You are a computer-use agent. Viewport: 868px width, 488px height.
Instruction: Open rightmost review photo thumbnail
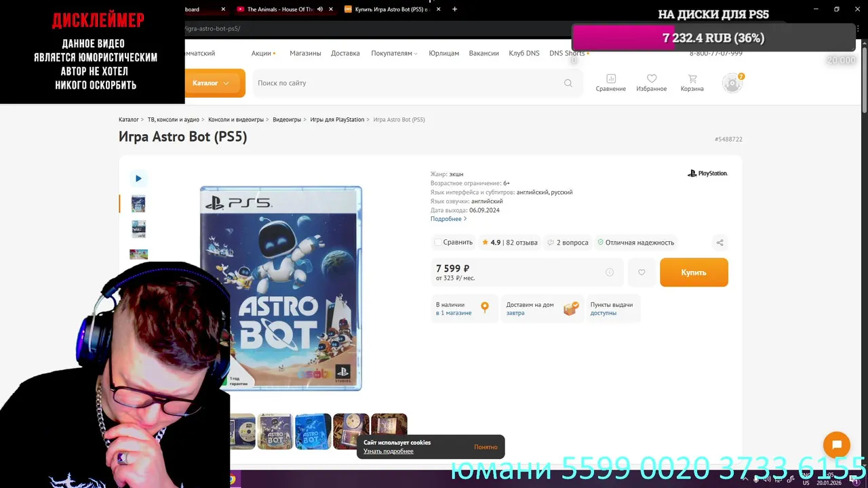point(389,432)
